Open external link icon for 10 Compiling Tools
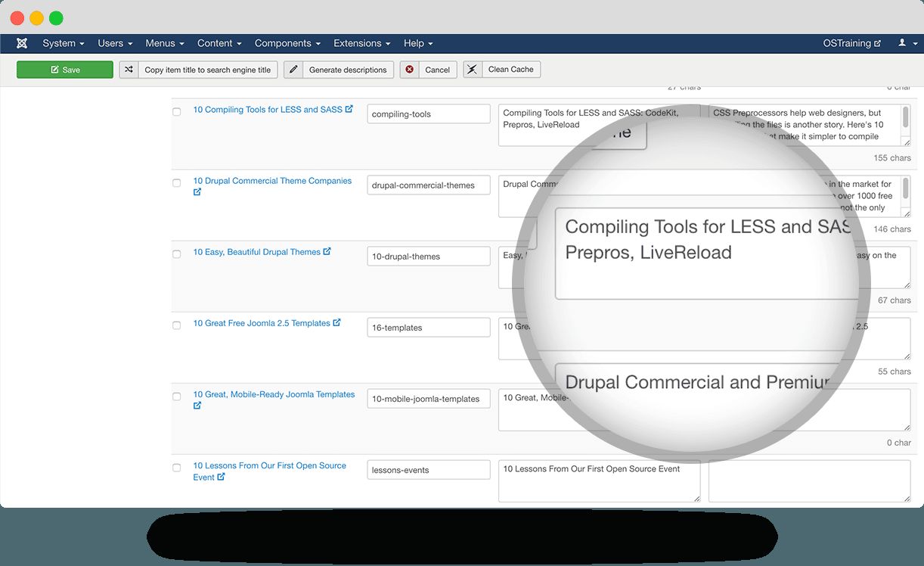Image resolution: width=924 pixels, height=566 pixels. pyautogui.click(x=349, y=109)
